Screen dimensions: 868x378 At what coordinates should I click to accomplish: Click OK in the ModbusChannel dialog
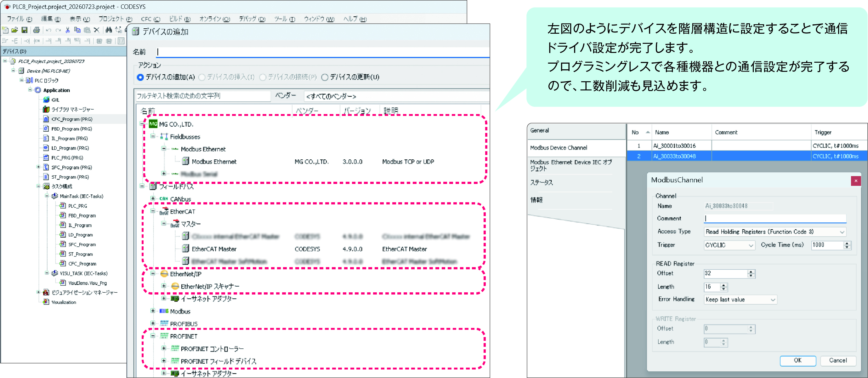[797, 360]
